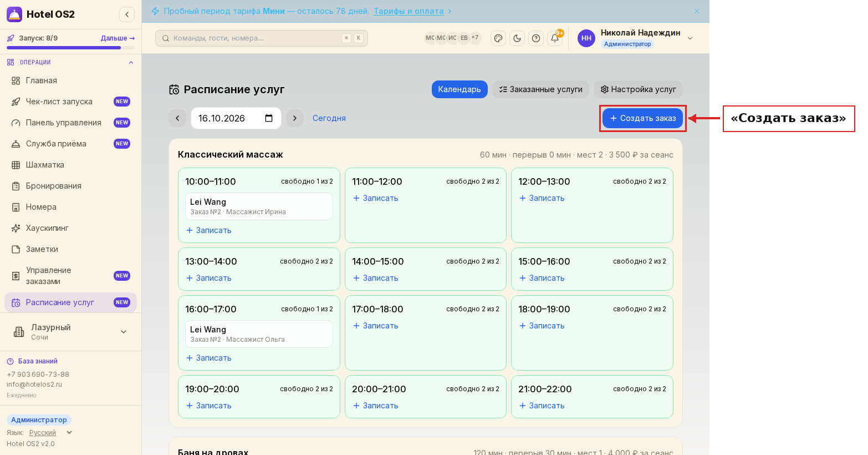Click the Служба приёма bell icon
This screenshot has height=455, width=868.
click(x=16, y=144)
